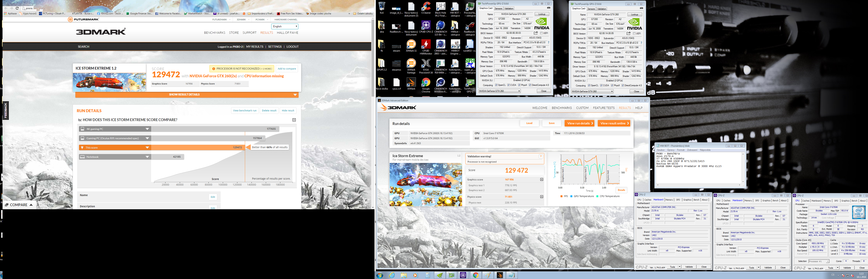The width and height of the screenshot is (868, 279).
Task: Click the Ice Storm Extreme thumbnail in 3DMark app
Action: [x=426, y=184]
